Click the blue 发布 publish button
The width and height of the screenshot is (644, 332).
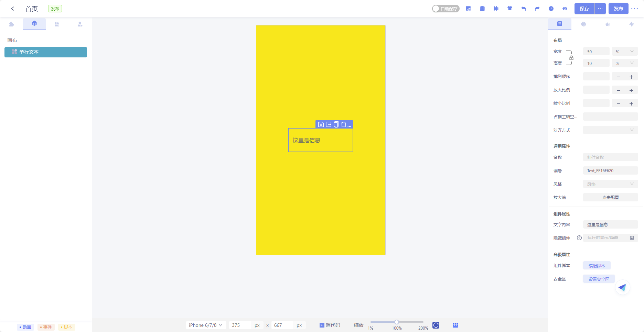[619, 9]
